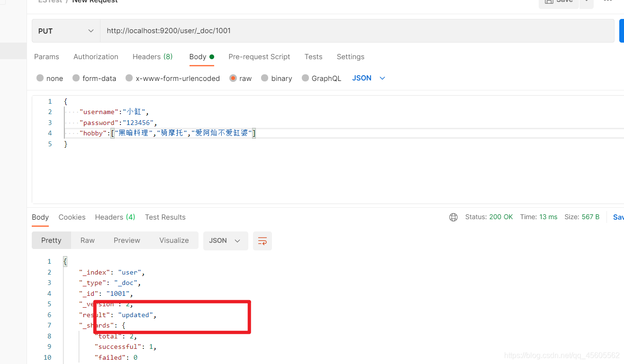This screenshot has height=364, width=624.
Task: Select the Pretty response view
Action: [51, 240]
